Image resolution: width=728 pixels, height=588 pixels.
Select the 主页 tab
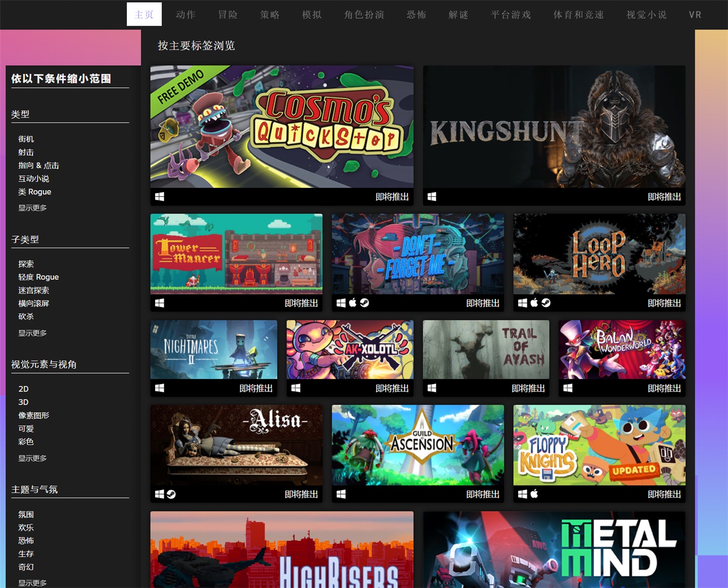[144, 14]
